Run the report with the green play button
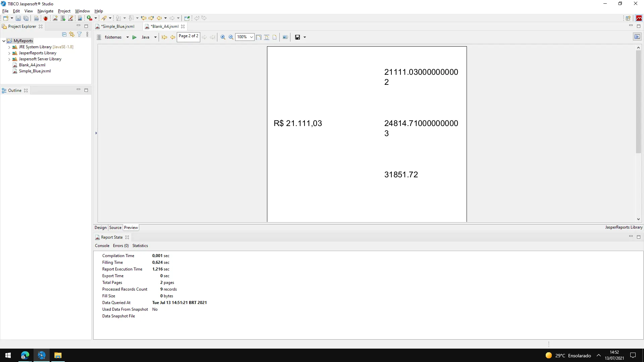This screenshot has height=362, width=644. pos(134,37)
